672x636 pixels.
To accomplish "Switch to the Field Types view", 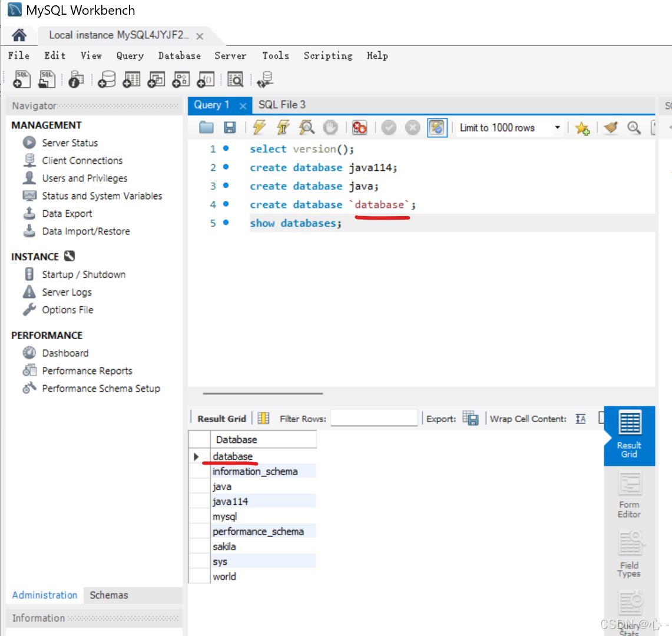I will coord(629,555).
